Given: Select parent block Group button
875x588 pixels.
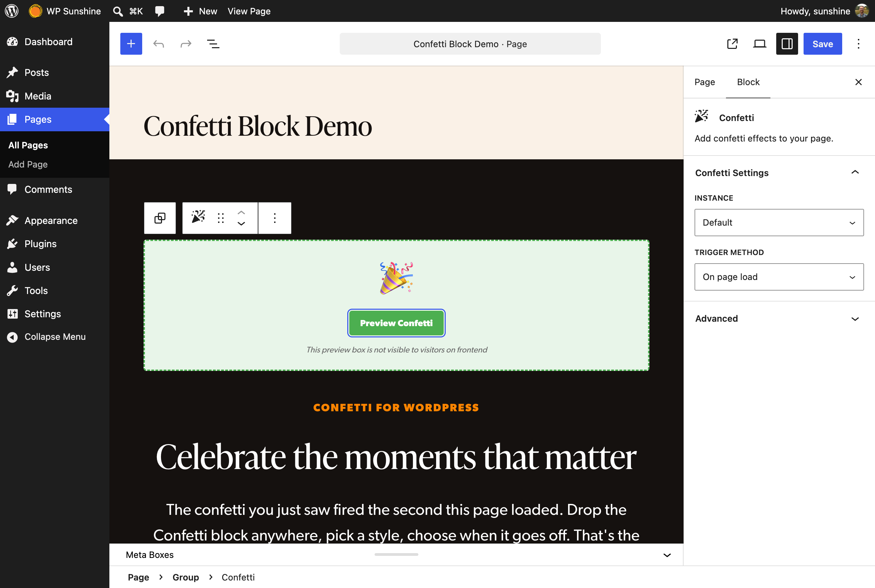Looking at the screenshot, I should (160, 218).
